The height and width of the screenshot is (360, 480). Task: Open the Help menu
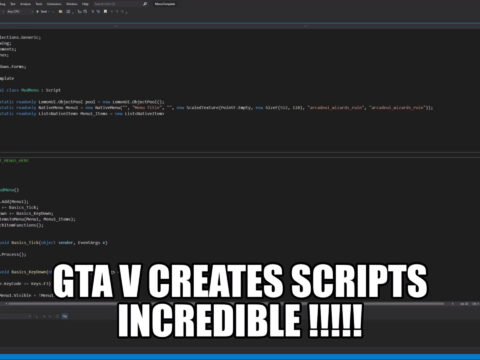[85, 4]
